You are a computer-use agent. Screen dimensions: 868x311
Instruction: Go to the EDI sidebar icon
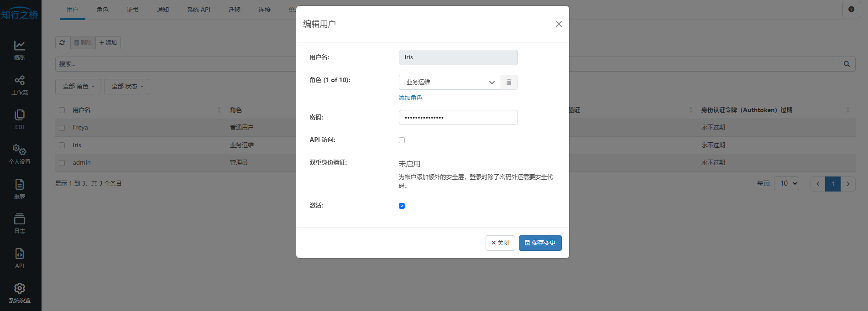20,119
